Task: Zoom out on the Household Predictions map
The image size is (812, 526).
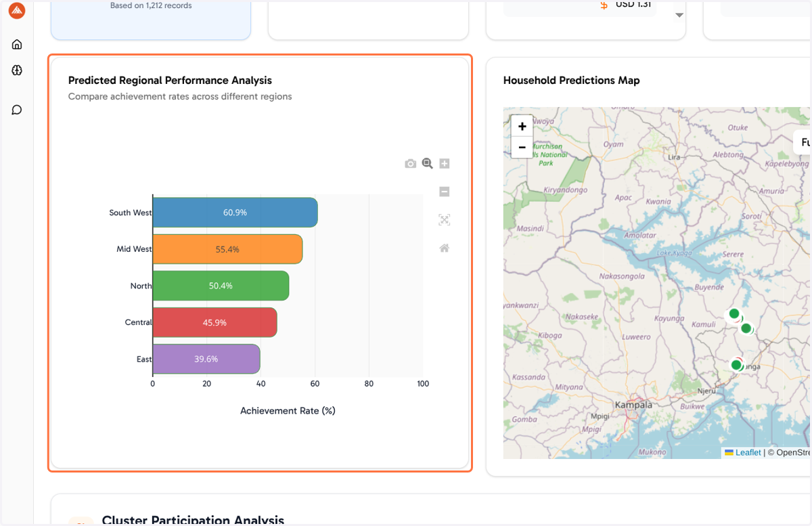Action: pos(522,147)
